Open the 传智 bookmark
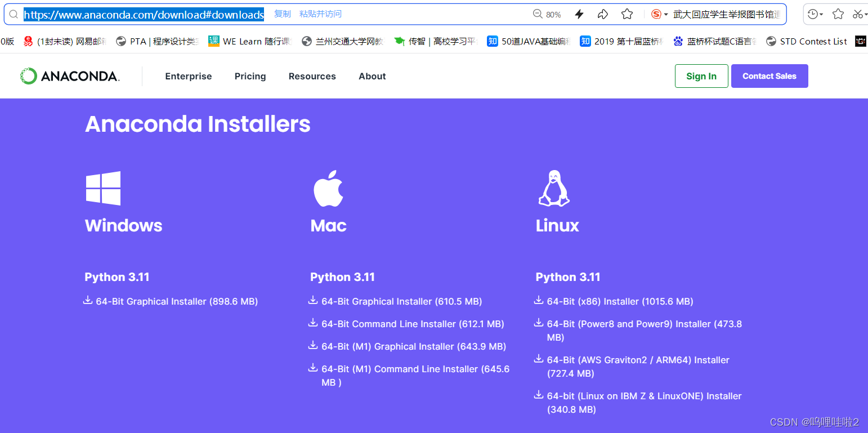Screen dimensions: 868x433 436,41
